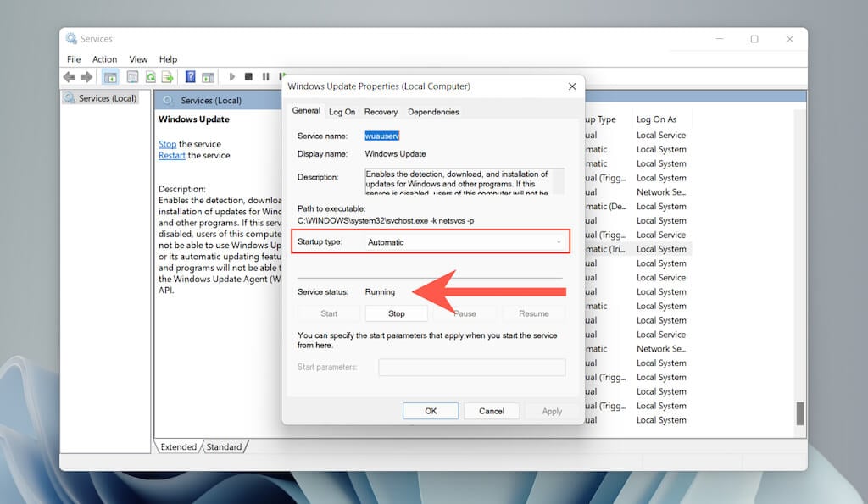Viewport: 868px width, 504px height.
Task: Select the Standard view tab
Action: 224,446
